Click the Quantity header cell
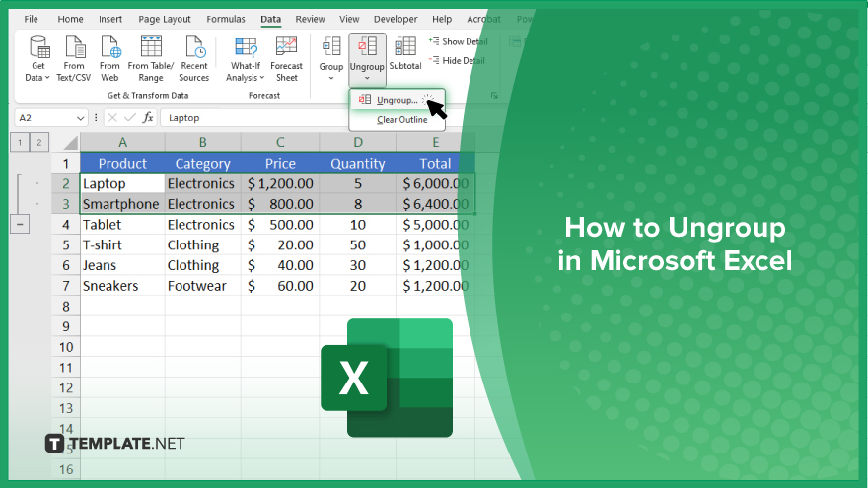Screen dimensions: 868x488 358,164
